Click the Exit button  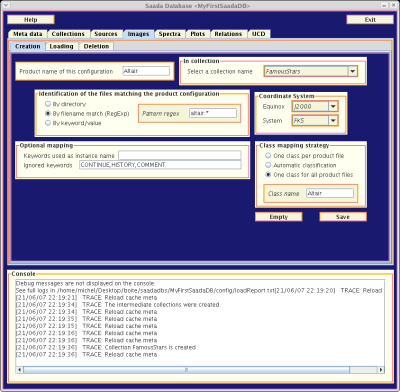(x=370, y=20)
